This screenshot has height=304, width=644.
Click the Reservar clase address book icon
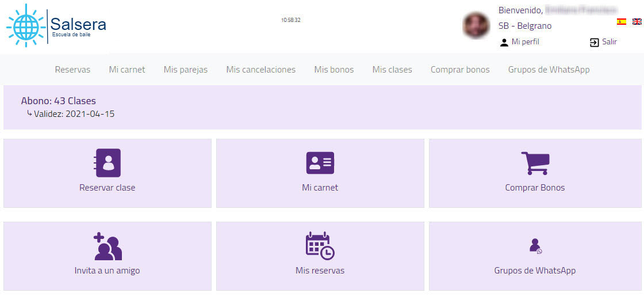[x=108, y=163]
